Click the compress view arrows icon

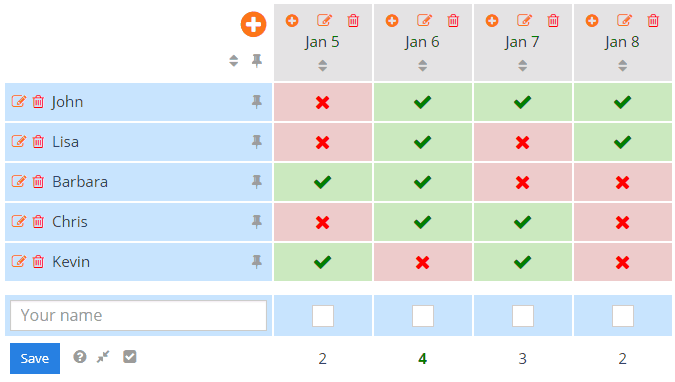[x=103, y=357]
